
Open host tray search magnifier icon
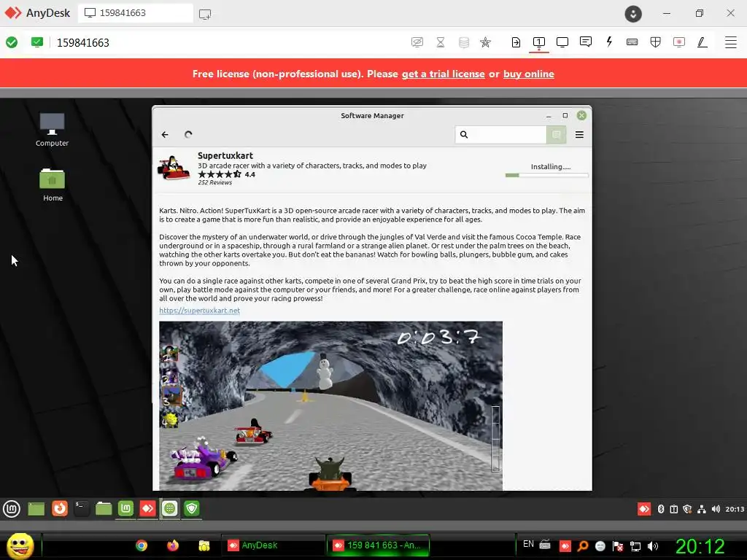(x=582, y=545)
